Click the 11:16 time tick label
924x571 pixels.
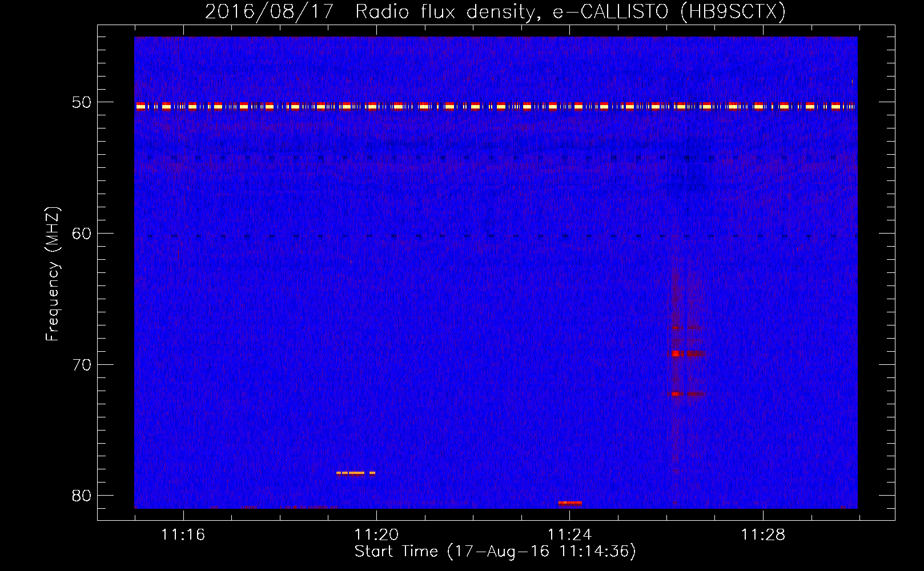pyautogui.click(x=183, y=535)
